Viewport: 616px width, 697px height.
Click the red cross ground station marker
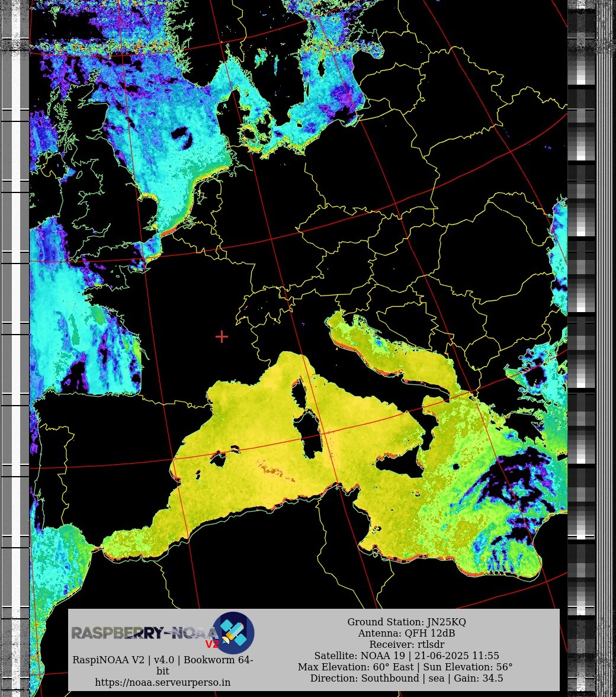pos(222,336)
